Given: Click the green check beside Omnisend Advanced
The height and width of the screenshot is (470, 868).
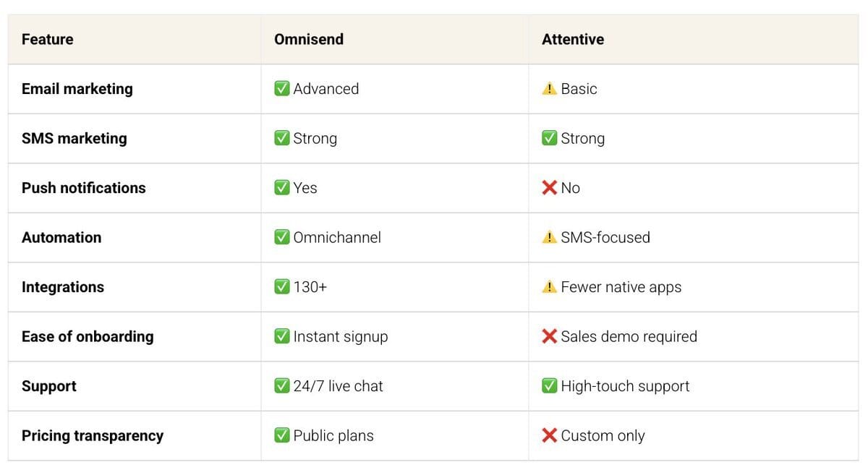Looking at the screenshot, I should click(x=282, y=89).
